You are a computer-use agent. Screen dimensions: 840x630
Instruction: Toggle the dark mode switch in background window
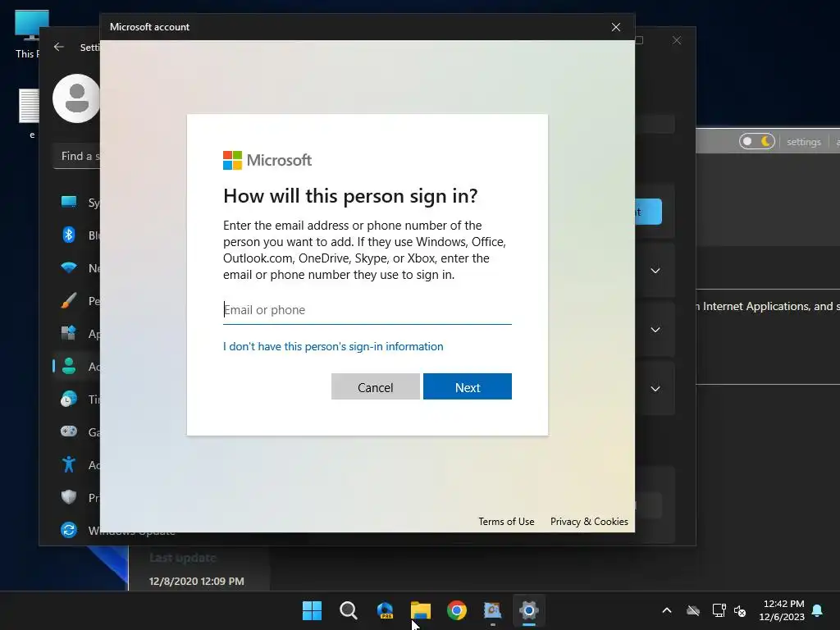(x=756, y=141)
